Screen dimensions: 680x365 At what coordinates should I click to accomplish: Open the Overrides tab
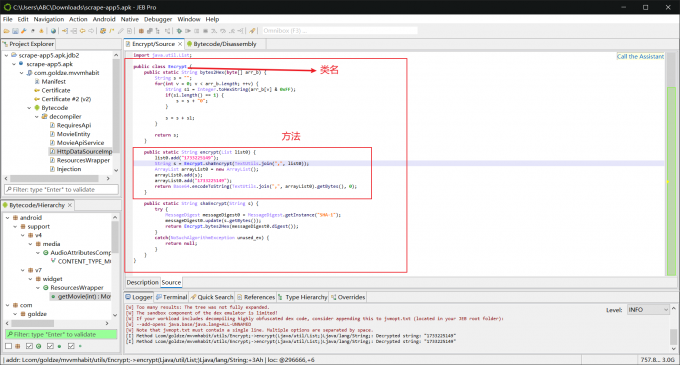point(348,297)
